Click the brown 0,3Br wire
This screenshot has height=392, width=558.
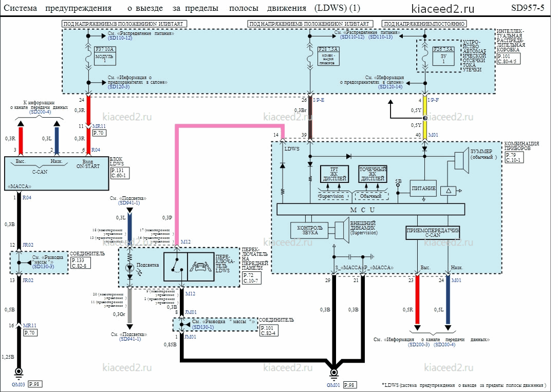[x=310, y=117]
